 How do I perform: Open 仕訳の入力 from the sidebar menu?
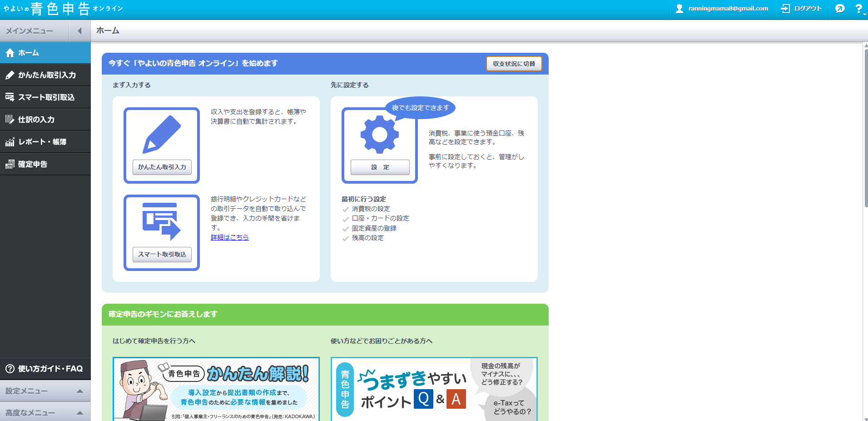coord(45,120)
